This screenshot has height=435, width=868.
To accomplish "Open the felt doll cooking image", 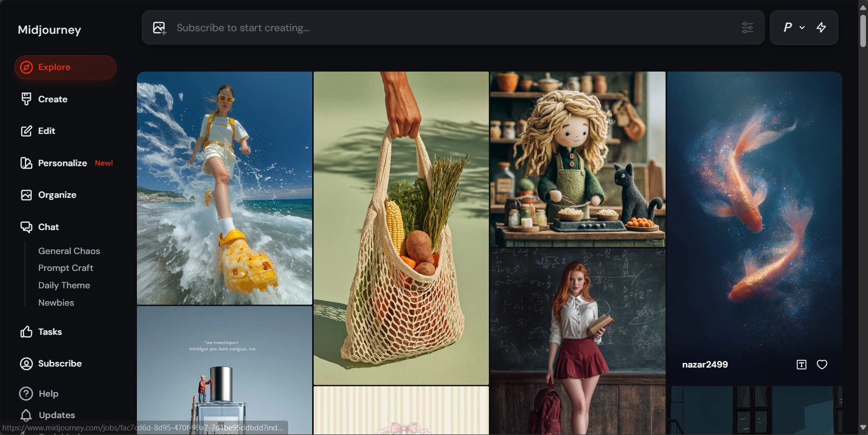I will click(x=578, y=159).
